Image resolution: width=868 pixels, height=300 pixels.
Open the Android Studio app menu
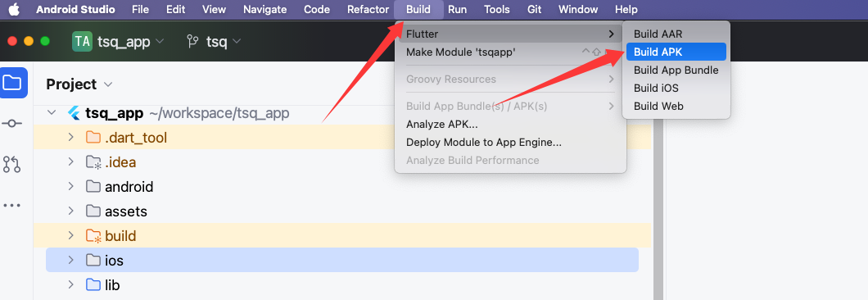(76, 10)
